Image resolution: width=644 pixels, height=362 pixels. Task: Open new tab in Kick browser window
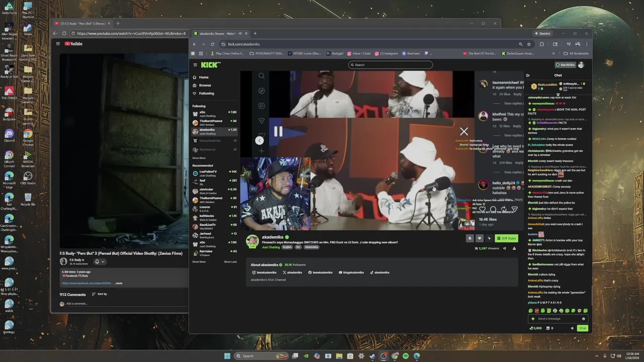tap(256, 34)
